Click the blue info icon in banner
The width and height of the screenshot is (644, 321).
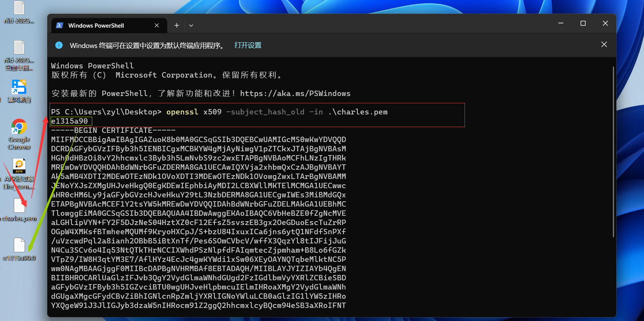pos(59,45)
